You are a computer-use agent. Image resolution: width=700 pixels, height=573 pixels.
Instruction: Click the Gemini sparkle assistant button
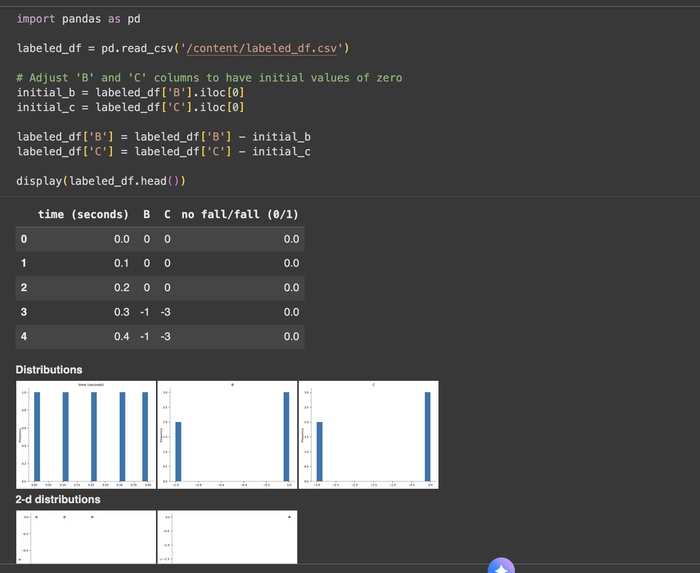click(501, 566)
